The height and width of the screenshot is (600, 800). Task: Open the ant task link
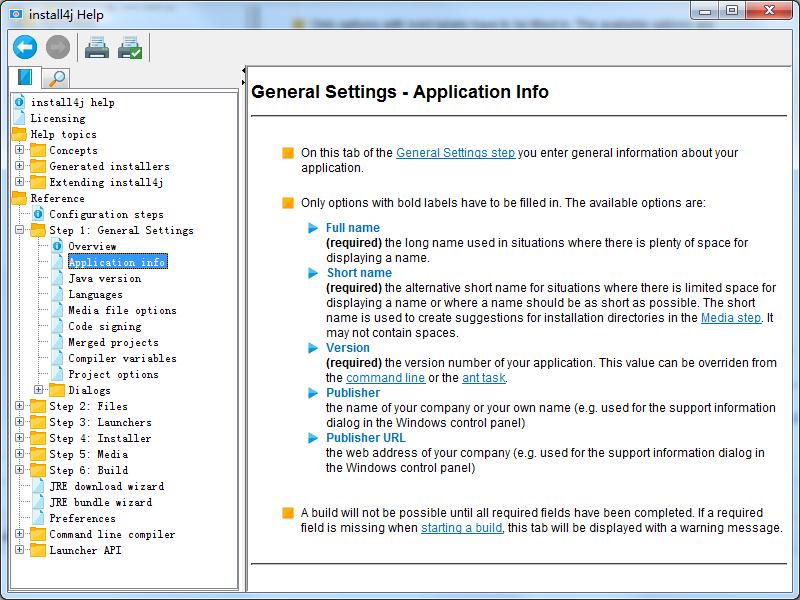(x=484, y=378)
